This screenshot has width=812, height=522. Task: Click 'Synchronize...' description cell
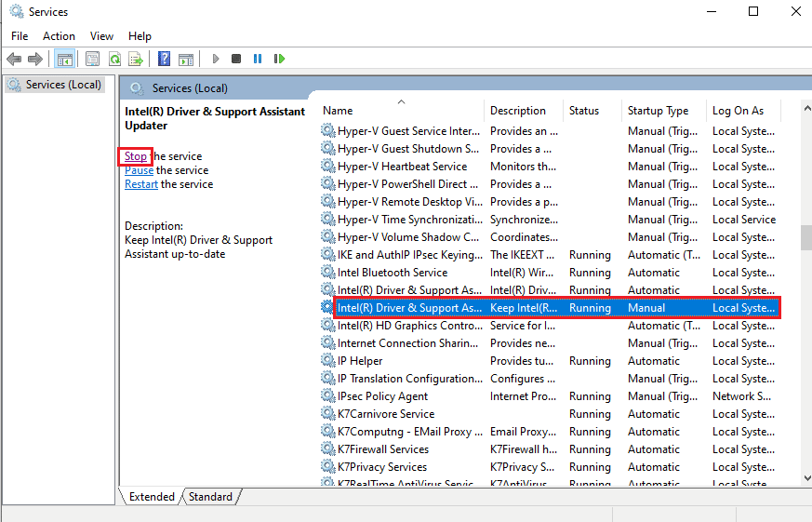pos(524,220)
